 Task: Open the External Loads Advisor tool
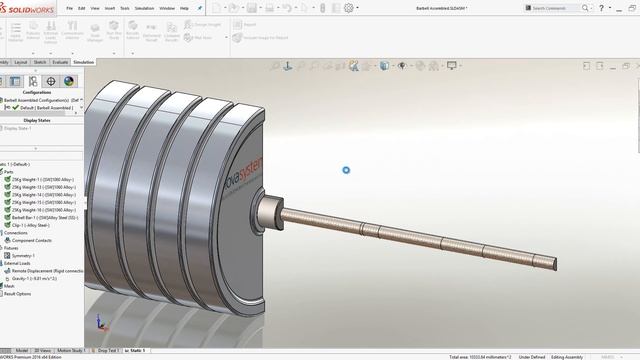click(x=51, y=32)
